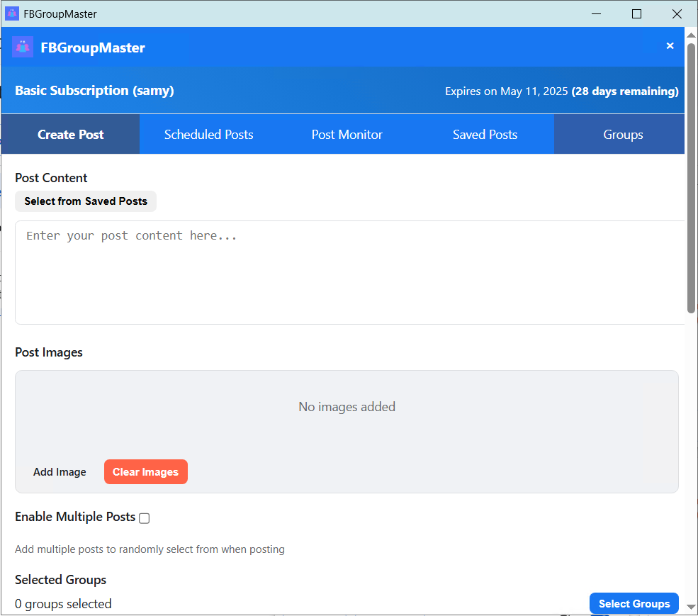Click the X icon inside the blue header
Screen dimensions: 698x616
[670, 45]
